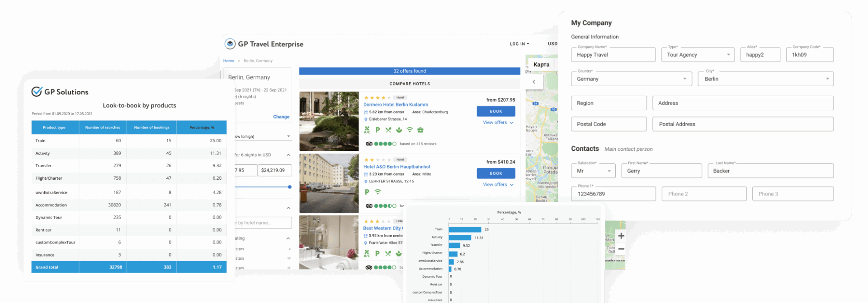Open Hotel A&O Berlin Hauptbahnhof hotel link

click(397, 167)
